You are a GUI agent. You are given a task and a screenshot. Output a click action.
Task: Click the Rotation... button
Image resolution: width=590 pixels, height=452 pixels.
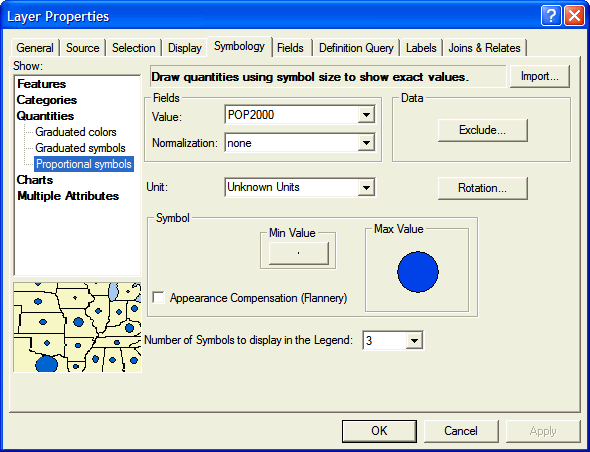tap(482, 188)
